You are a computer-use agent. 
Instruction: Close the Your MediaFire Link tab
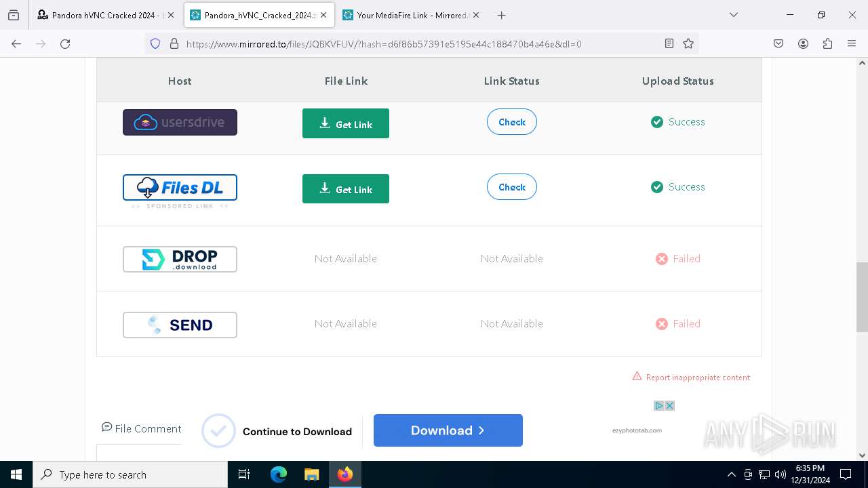click(x=476, y=15)
